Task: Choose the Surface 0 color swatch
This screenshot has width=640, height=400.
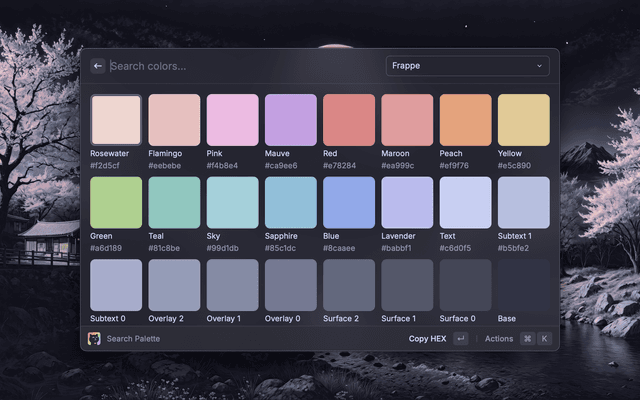Action: (465, 285)
